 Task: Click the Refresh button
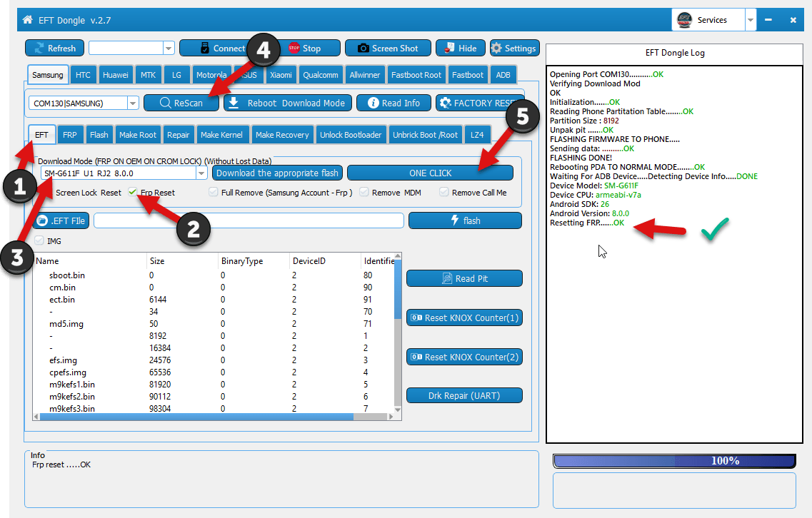(x=54, y=48)
